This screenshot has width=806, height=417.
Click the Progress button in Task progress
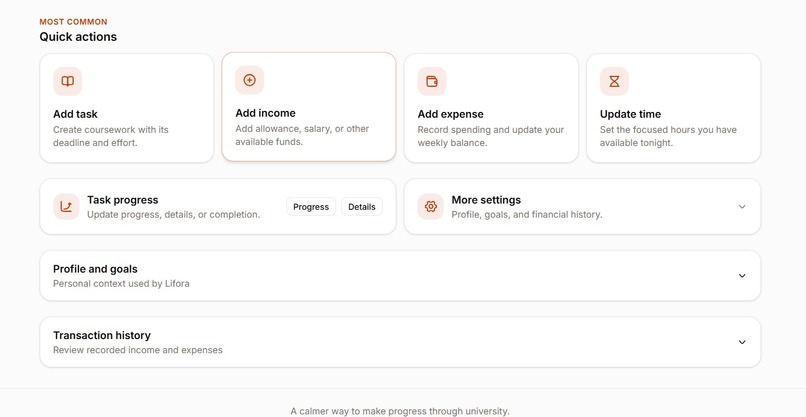[311, 207]
